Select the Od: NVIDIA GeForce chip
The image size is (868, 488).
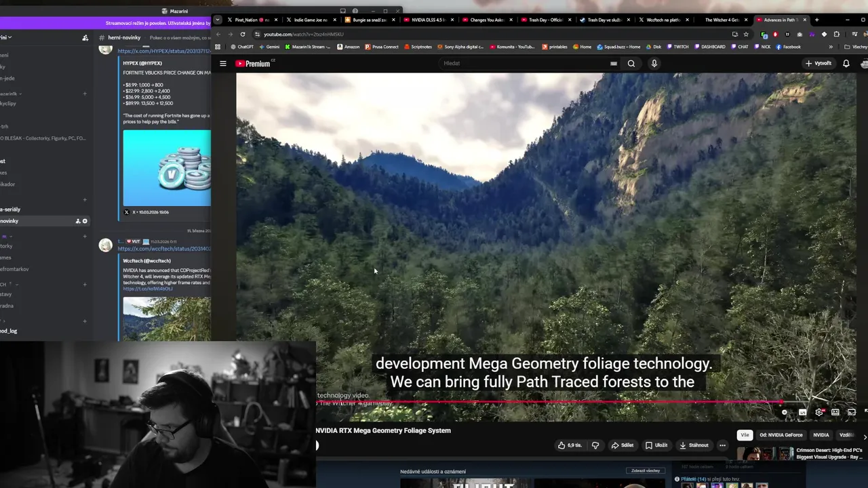click(781, 435)
